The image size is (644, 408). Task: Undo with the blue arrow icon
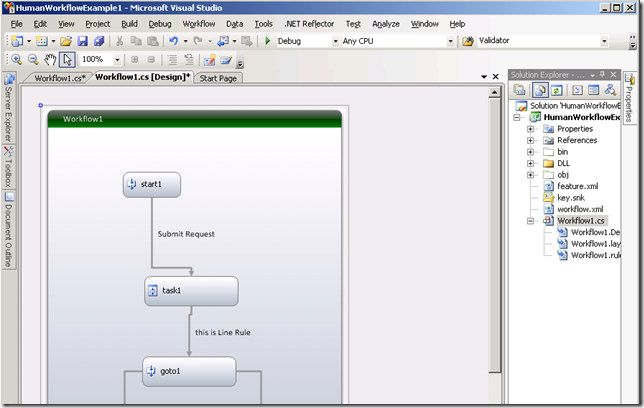click(174, 41)
